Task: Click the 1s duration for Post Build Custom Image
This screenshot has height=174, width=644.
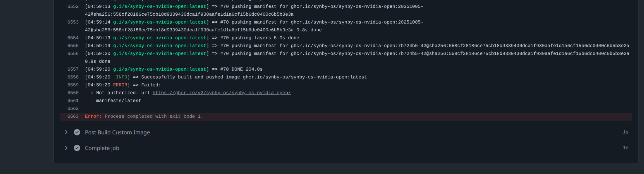Action: coord(625,132)
